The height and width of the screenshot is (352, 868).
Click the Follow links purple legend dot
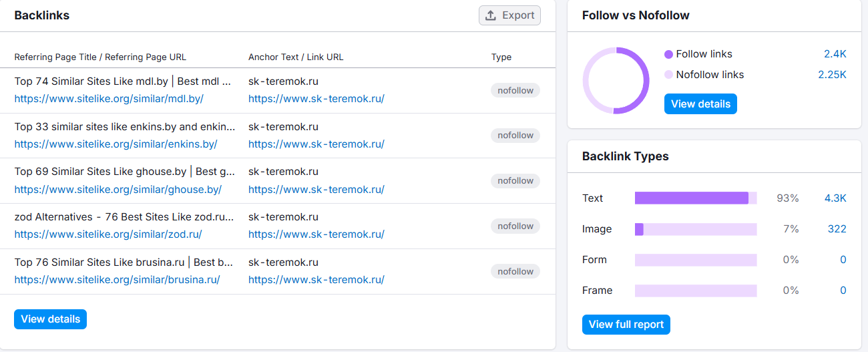668,55
